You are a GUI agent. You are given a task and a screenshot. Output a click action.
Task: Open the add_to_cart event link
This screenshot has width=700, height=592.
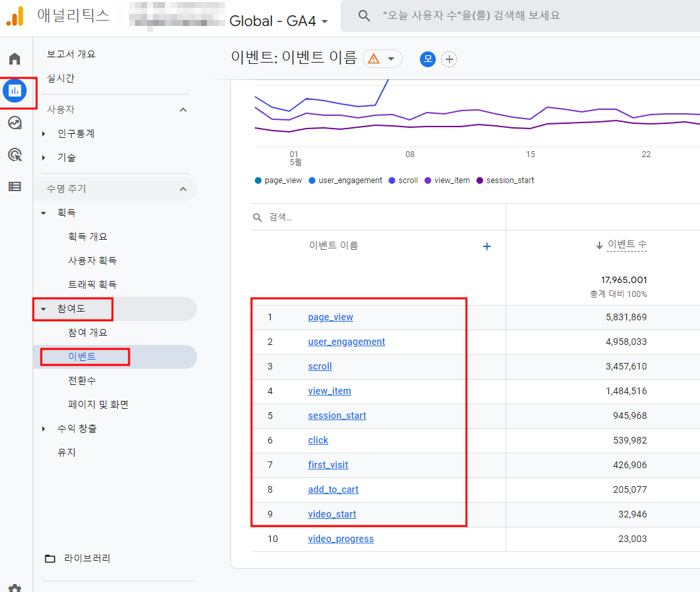pos(333,489)
